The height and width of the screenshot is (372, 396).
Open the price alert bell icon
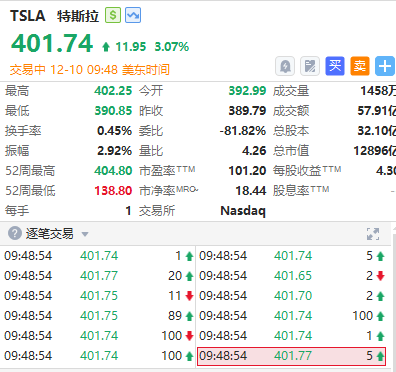click(285, 66)
